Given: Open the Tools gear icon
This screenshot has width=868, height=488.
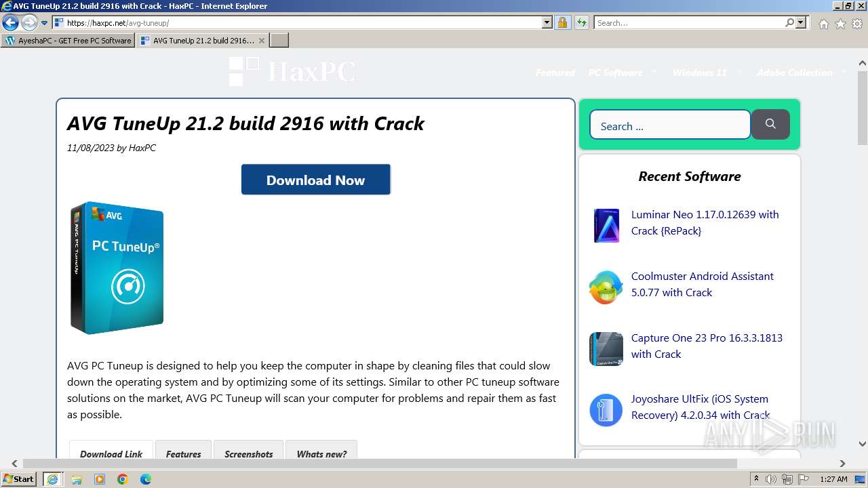Looking at the screenshot, I should [x=857, y=24].
